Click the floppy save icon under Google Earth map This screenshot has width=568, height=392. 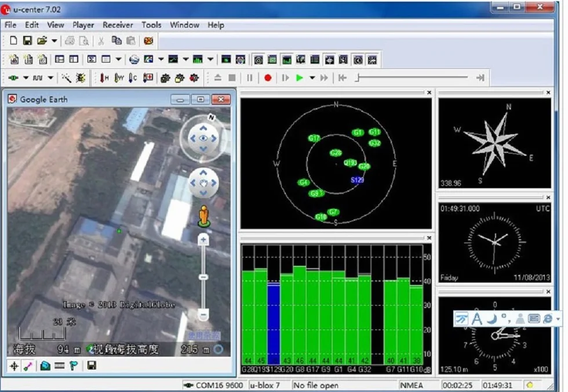click(92, 365)
